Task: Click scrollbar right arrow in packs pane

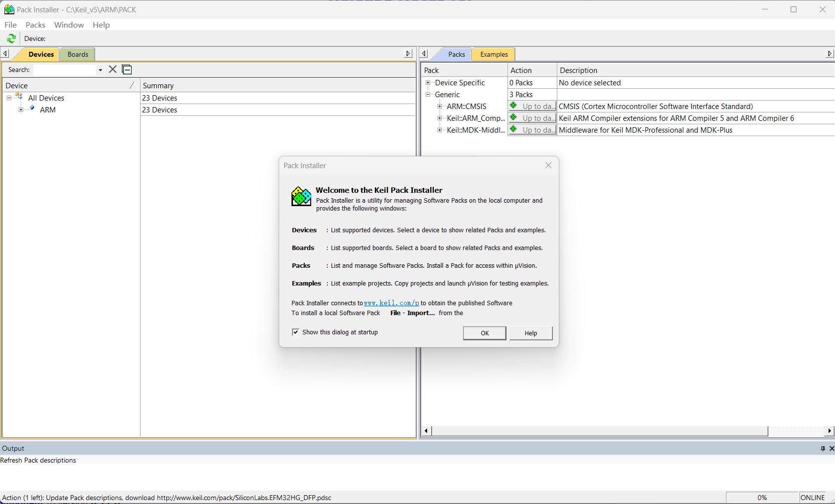Action: (x=830, y=431)
